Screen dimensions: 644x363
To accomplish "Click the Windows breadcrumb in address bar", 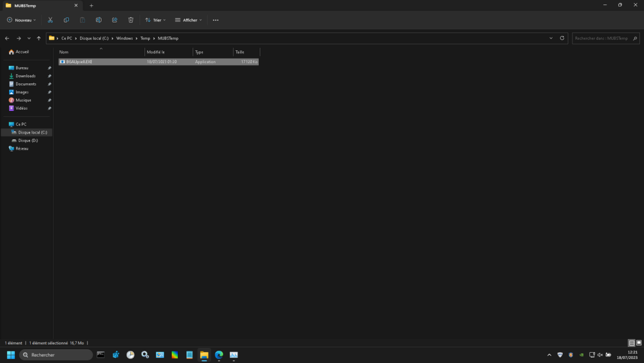I will click(124, 38).
